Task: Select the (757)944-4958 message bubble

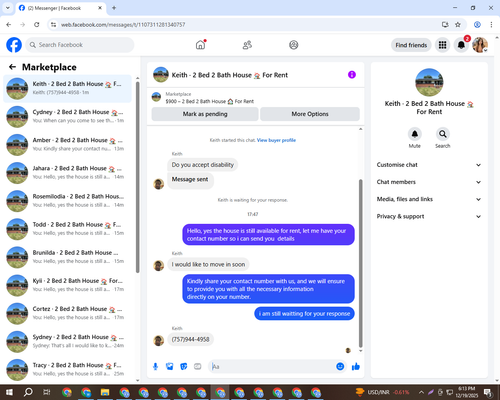Action: (190, 339)
